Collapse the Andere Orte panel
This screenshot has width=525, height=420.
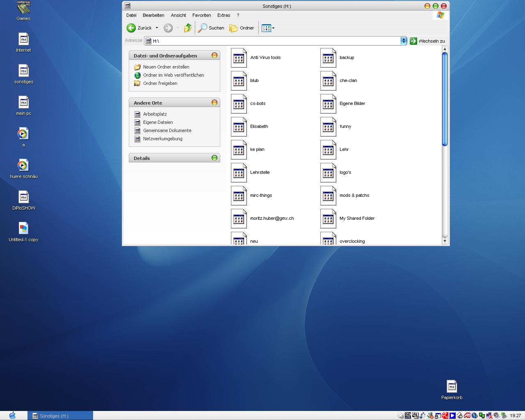tap(214, 103)
